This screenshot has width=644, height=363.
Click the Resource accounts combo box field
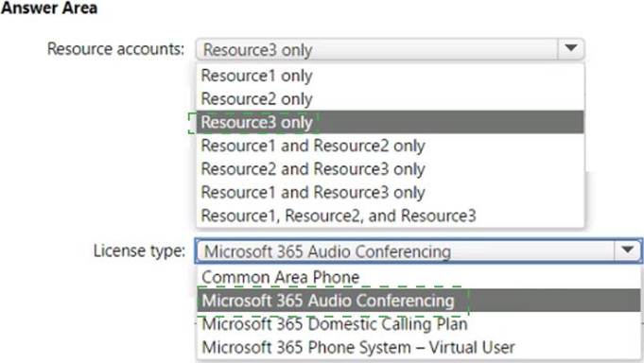point(391,49)
